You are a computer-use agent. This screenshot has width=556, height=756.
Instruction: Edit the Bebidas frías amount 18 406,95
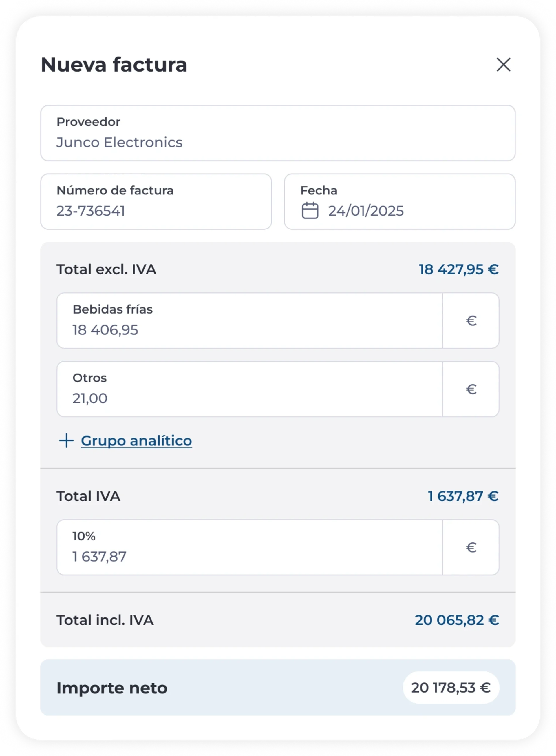(250, 320)
